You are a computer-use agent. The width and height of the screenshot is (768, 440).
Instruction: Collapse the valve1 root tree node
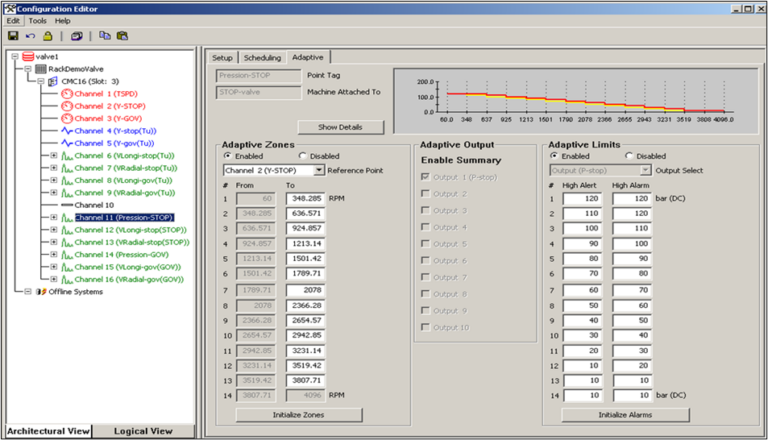[15, 57]
